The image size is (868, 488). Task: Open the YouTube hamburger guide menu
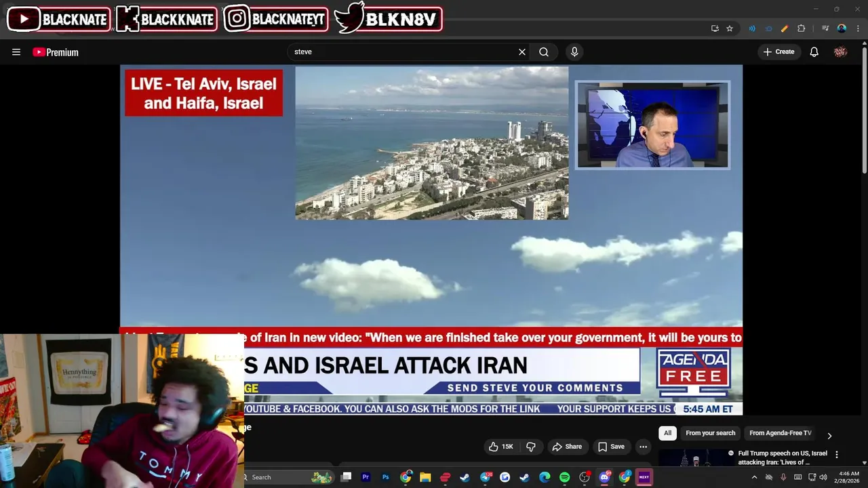point(16,52)
